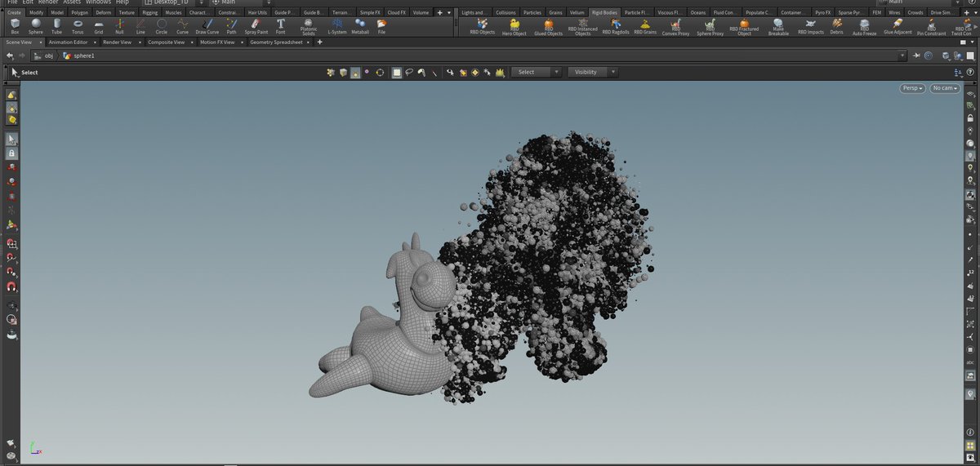
Task: Switch to the Rigid Bodies shelf tab
Action: point(604,13)
